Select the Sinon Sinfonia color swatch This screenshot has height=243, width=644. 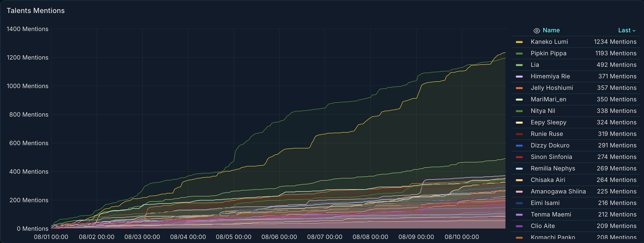click(519, 157)
